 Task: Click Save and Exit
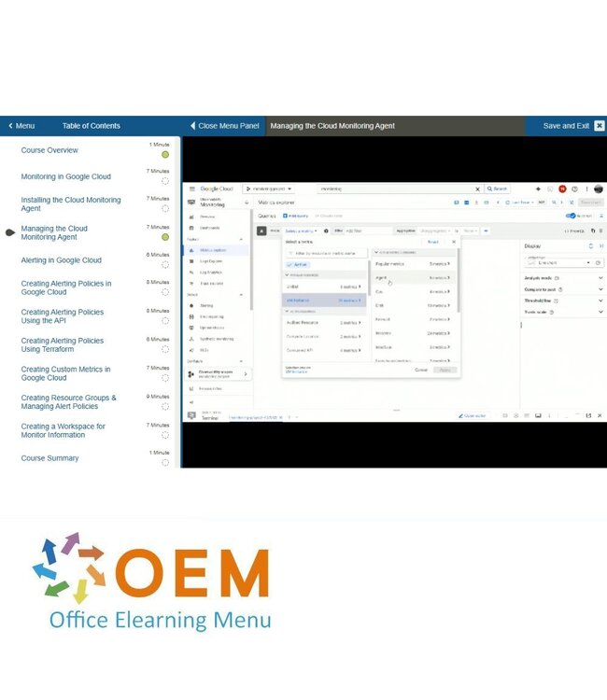click(566, 126)
